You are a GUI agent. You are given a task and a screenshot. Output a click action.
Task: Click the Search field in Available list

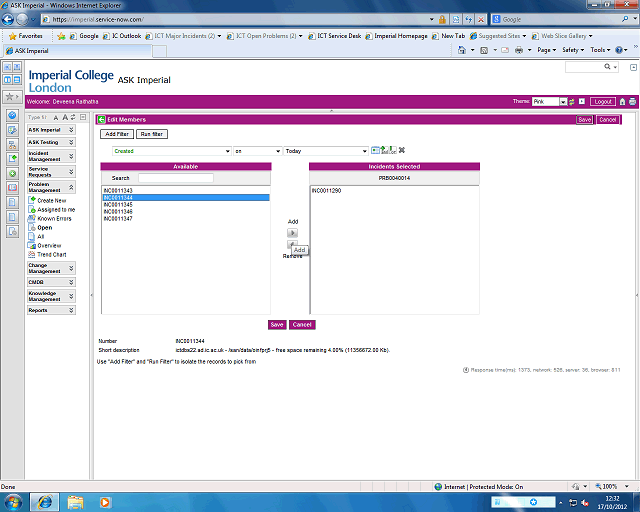pyautogui.click(x=175, y=178)
